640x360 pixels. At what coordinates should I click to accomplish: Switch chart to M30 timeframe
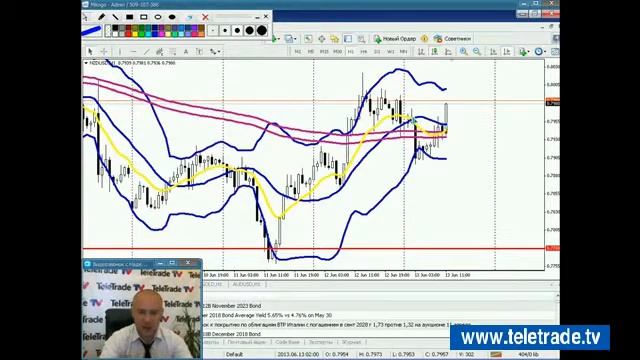pos(338,51)
